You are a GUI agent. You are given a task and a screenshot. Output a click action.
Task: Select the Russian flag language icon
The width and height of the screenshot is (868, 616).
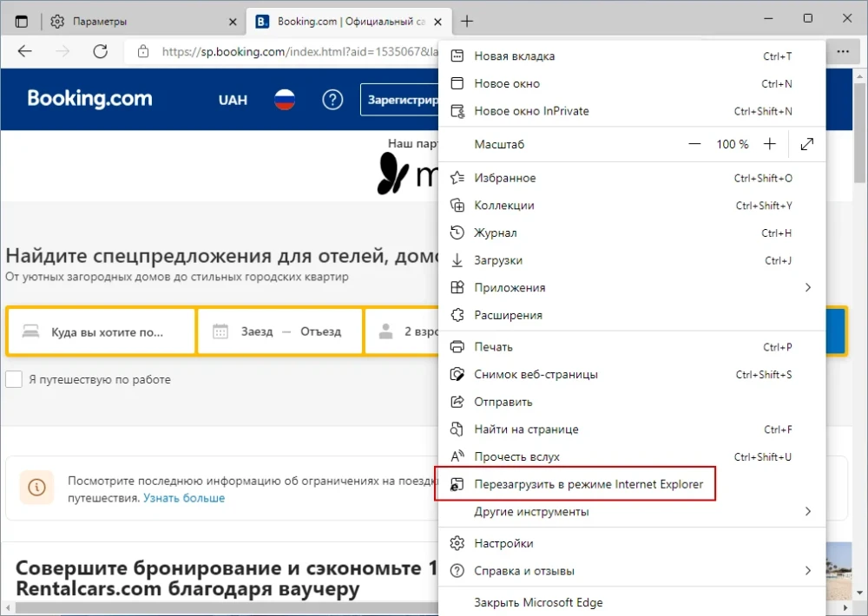tap(285, 100)
